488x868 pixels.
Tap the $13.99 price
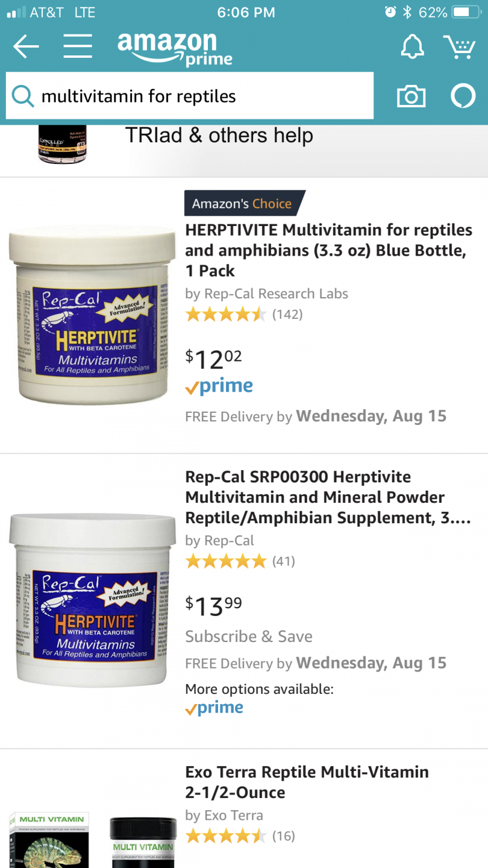tap(214, 605)
